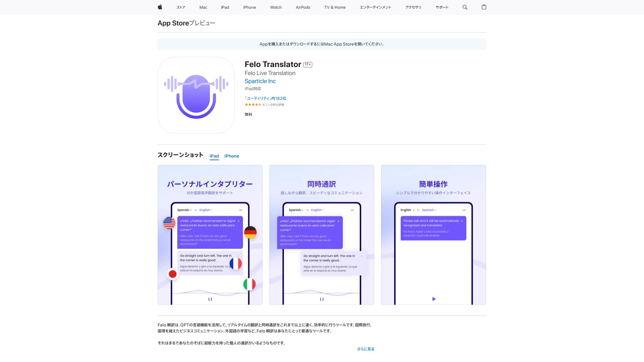The height and width of the screenshot is (362, 644).
Task: Click the shopping bag icon
Action: click(484, 7)
